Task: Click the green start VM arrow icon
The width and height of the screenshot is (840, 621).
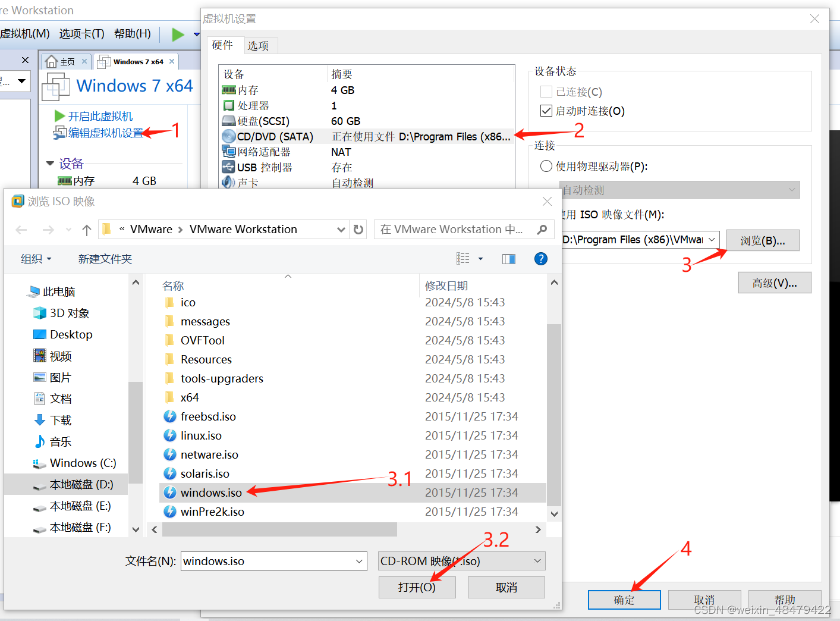Action: click(x=59, y=116)
